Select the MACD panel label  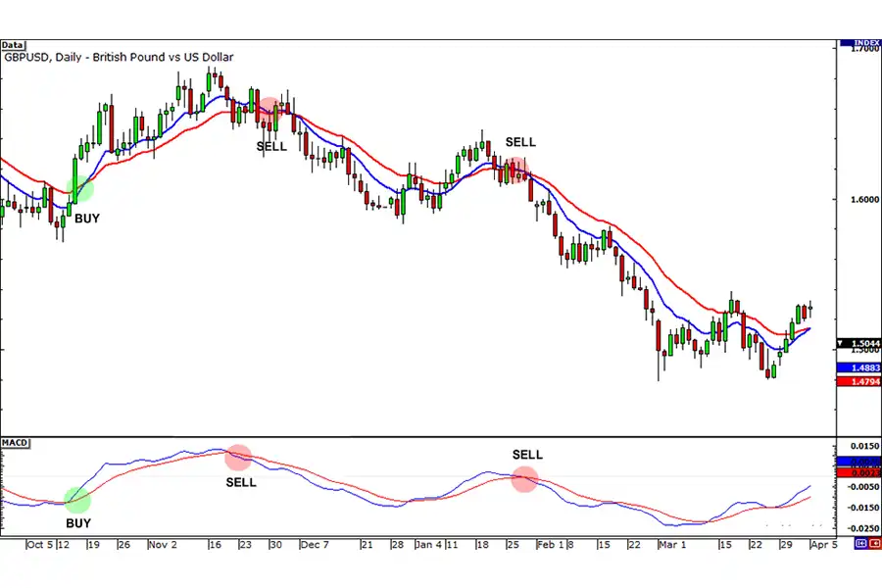pos(15,443)
